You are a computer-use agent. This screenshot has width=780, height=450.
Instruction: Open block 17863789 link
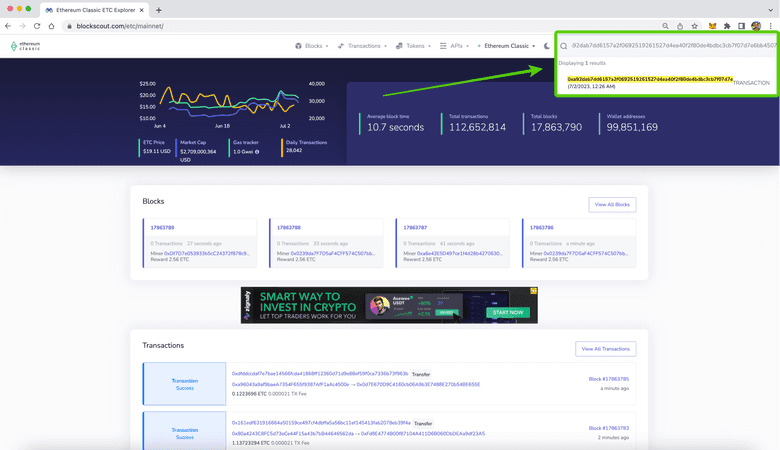pos(162,228)
